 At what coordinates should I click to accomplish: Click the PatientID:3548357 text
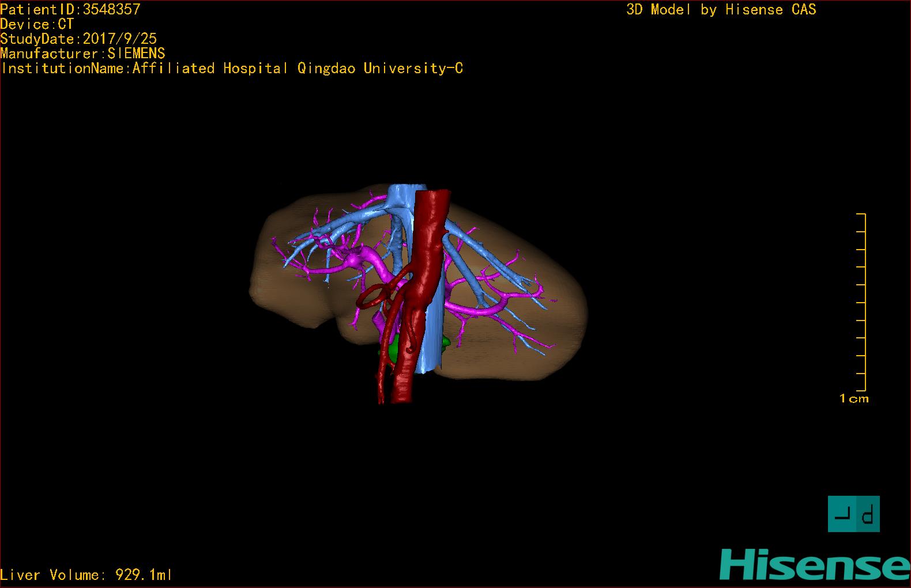[x=70, y=9]
